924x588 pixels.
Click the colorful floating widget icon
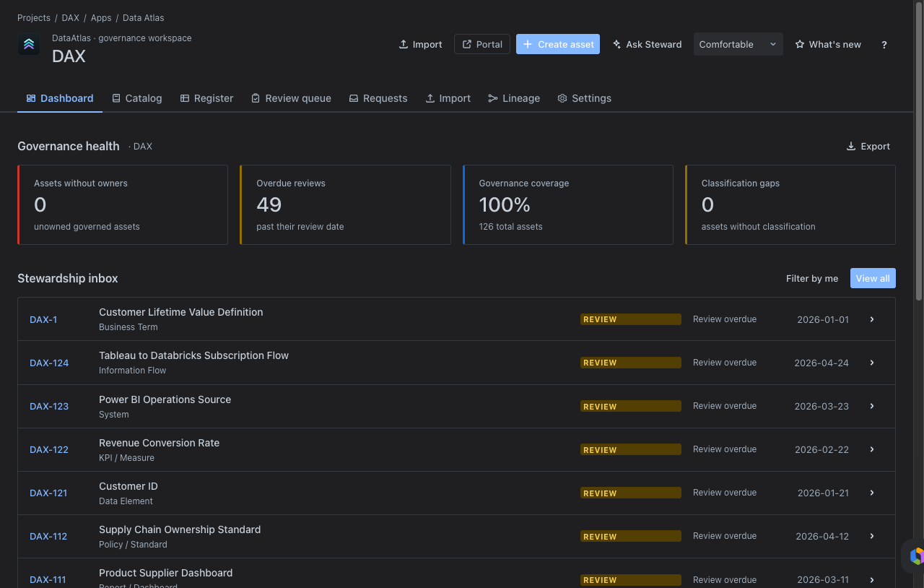pos(917,555)
